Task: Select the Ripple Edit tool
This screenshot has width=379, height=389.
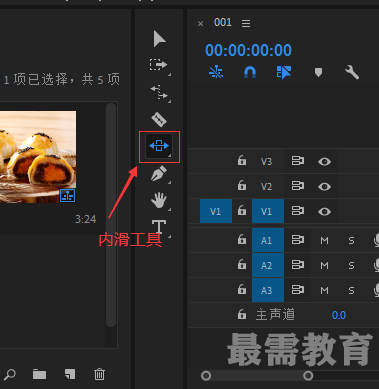Action: (x=159, y=92)
